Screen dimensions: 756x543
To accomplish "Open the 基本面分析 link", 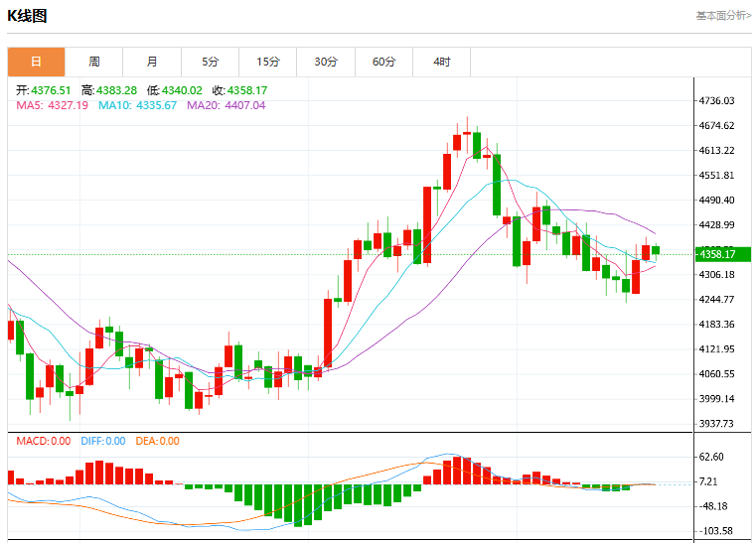I will point(723,16).
